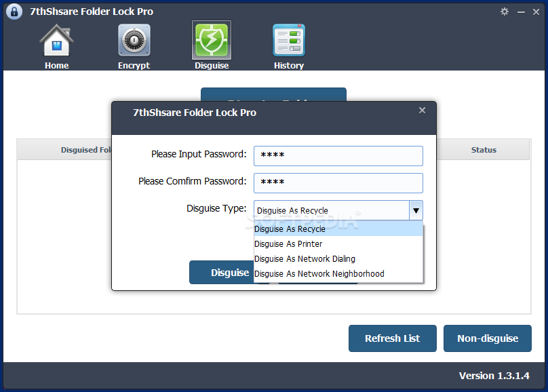This screenshot has height=392, width=548.
Task: Click the Disguise button in dialog
Action: [x=222, y=272]
